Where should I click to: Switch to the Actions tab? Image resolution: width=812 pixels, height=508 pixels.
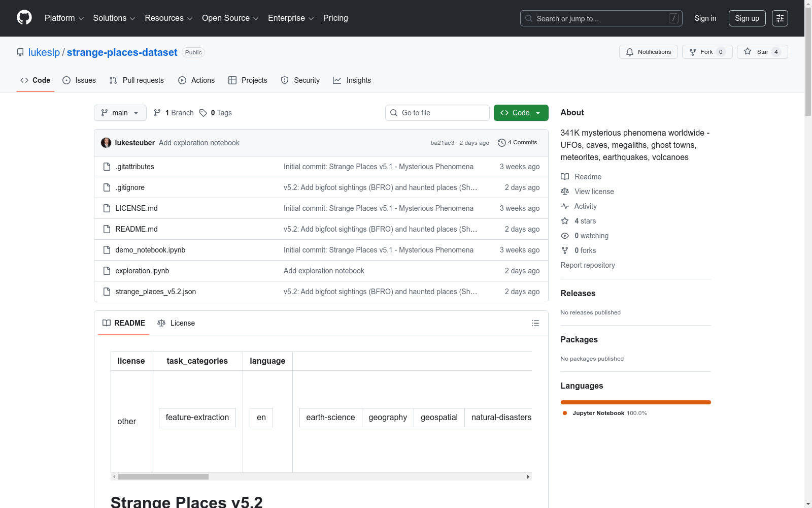click(196, 80)
